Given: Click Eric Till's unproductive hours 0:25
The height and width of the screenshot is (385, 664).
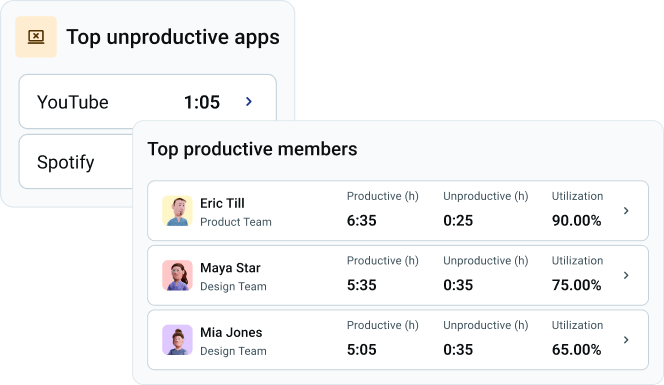Looking at the screenshot, I should [x=458, y=221].
